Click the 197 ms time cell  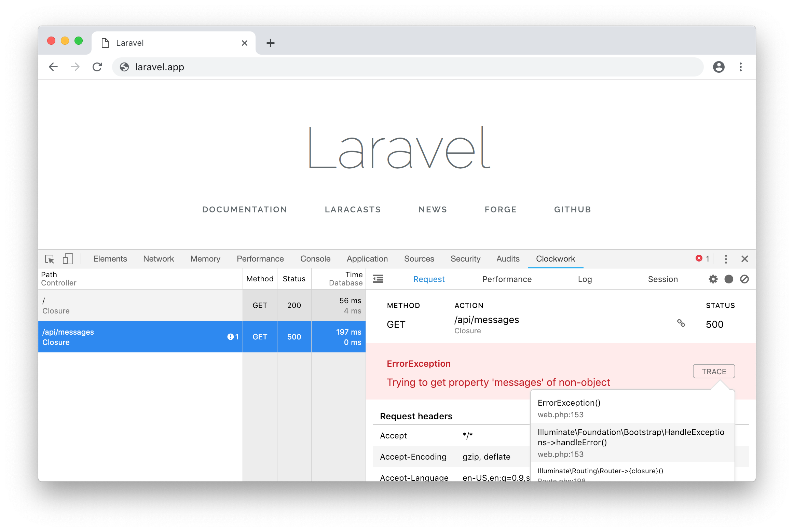coord(339,337)
